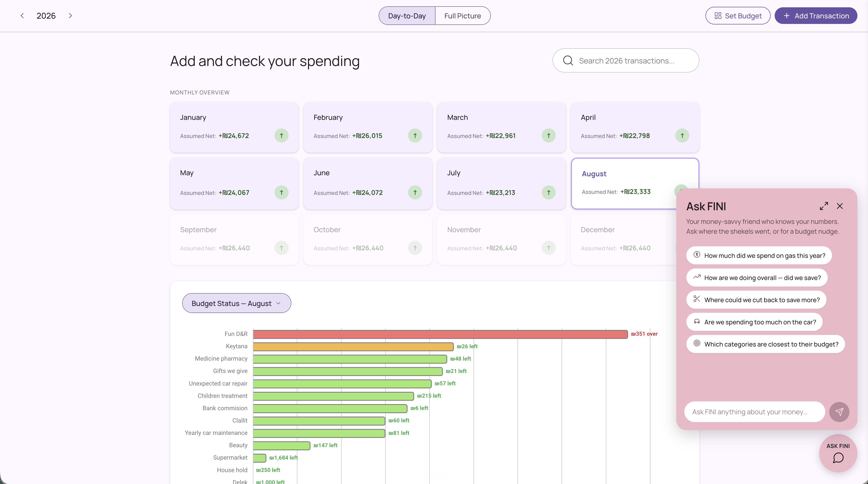Go to previous year arrow
Screen dimensions: 868x484
[x=22, y=16]
